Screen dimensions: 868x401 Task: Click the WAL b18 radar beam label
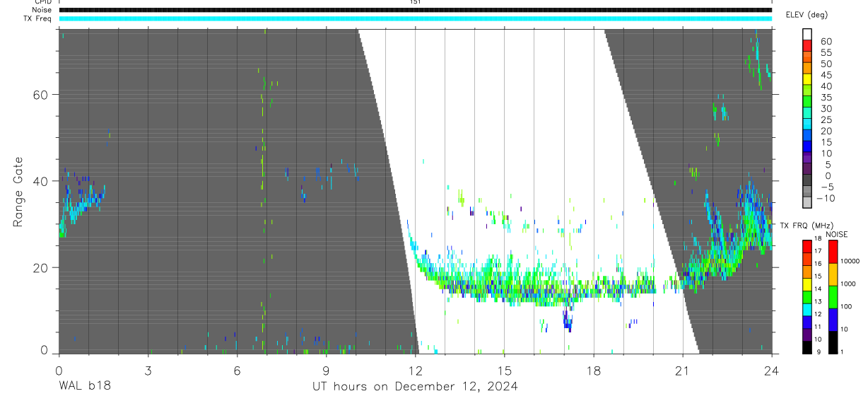[x=85, y=386]
